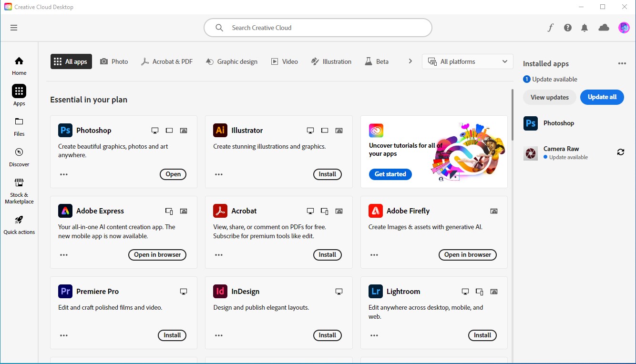Screen dimensions: 636x364
Task: Open Adobe Express in browser
Action: [x=157, y=255]
